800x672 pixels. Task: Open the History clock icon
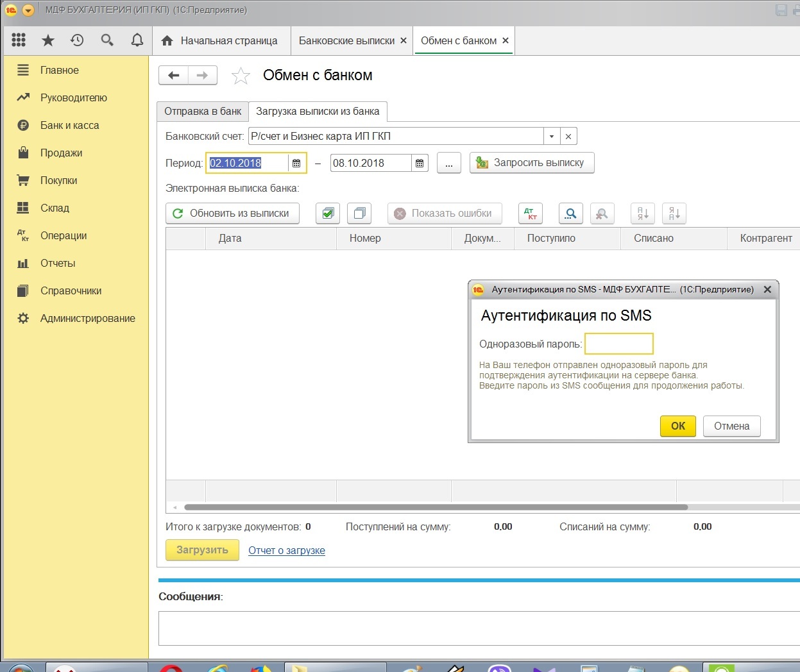(77, 40)
